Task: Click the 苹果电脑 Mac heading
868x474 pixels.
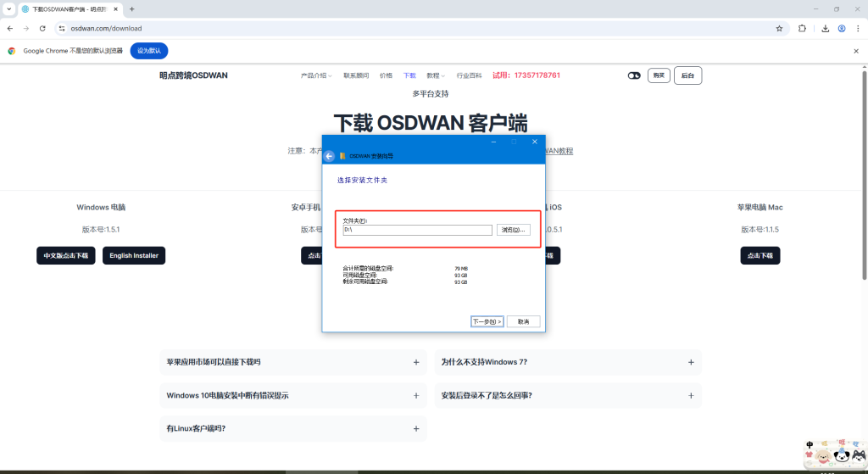Action: tap(760, 207)
